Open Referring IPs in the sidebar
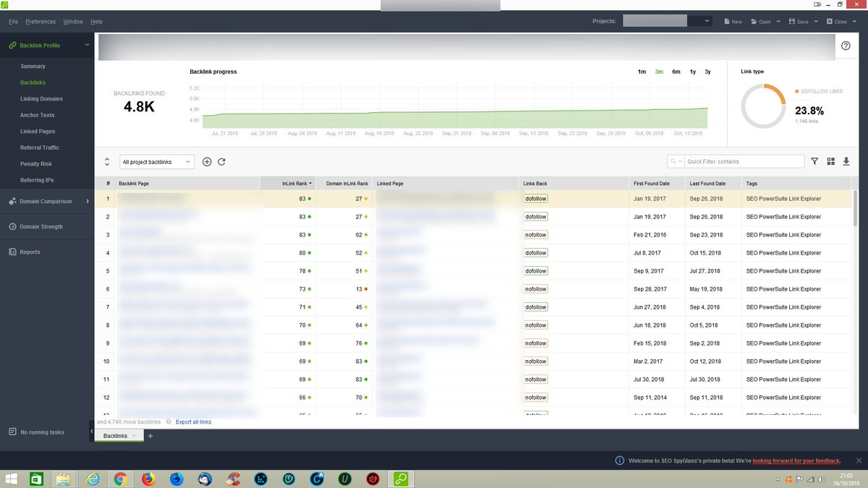Image resolution: width=868 pixels, height=488 pixels. coord(37,180)
